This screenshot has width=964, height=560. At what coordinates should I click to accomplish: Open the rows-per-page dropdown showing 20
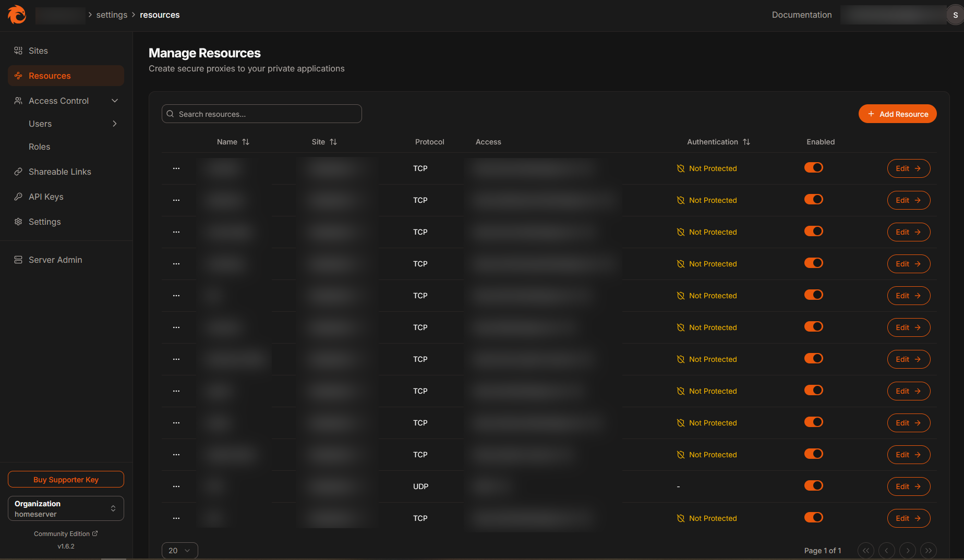tap(179, 551)
